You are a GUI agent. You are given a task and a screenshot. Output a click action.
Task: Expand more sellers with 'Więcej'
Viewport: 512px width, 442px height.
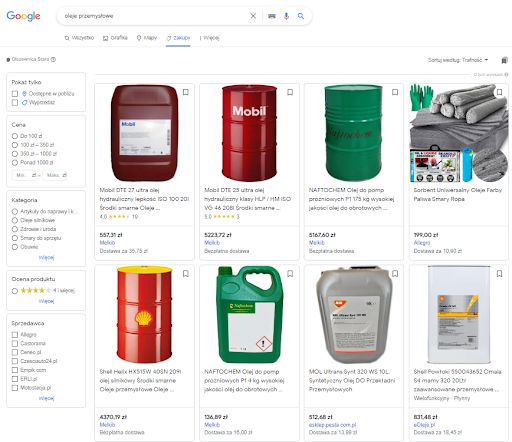(46, 398)
